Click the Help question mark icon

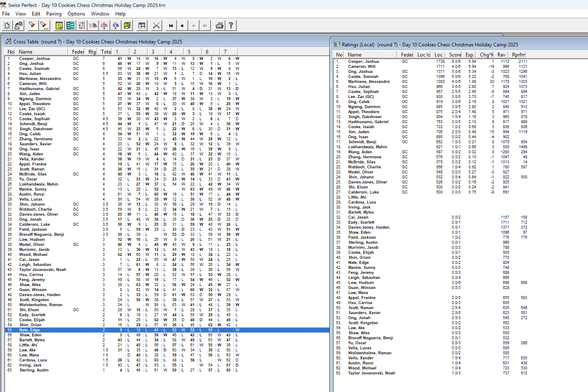click(x=231, y=26)
